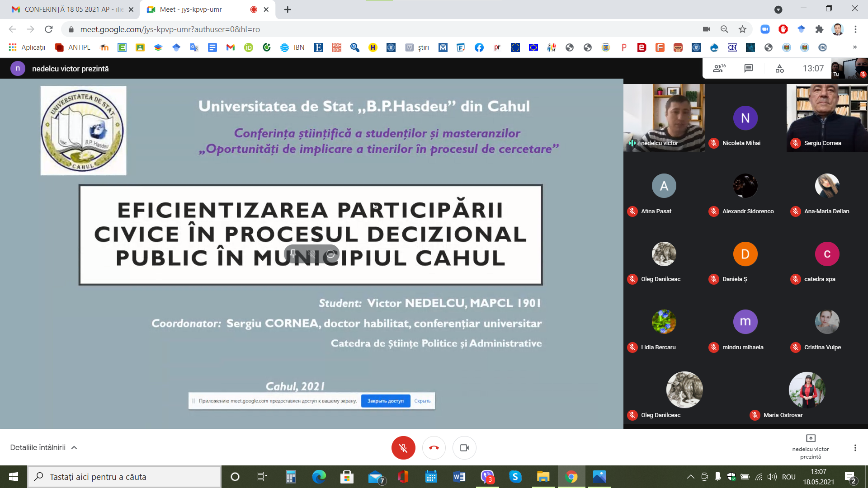The image size is (868, 488).
Task: Open the participants list icon
Action: pos(718,69)
